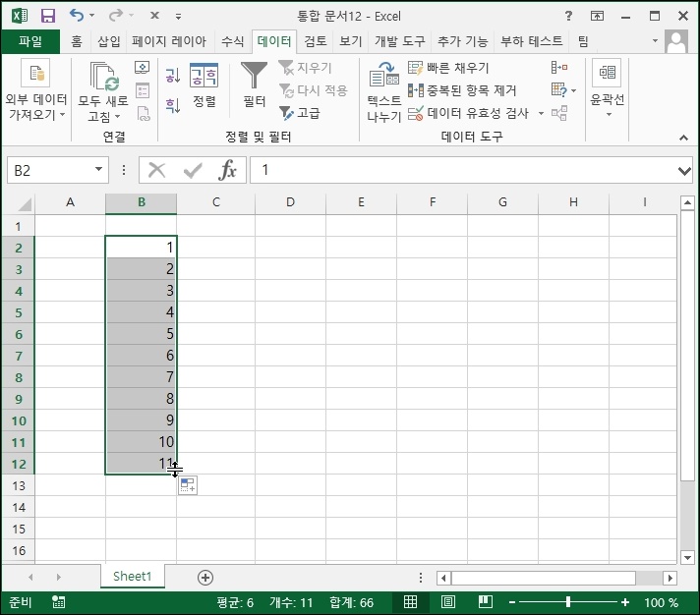700x615 pixels.
Task: Click Select All corner triangle
Action: click(25, 204)
